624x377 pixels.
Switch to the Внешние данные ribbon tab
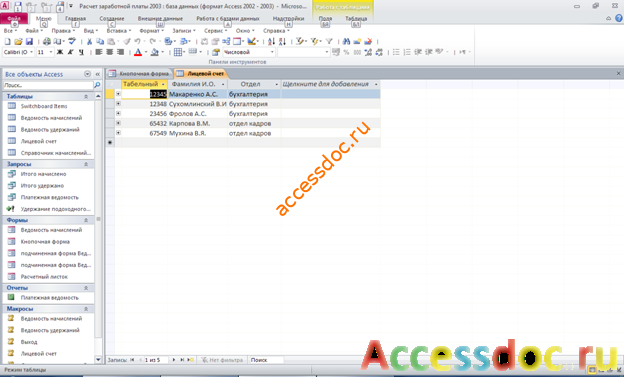(160, 19)
